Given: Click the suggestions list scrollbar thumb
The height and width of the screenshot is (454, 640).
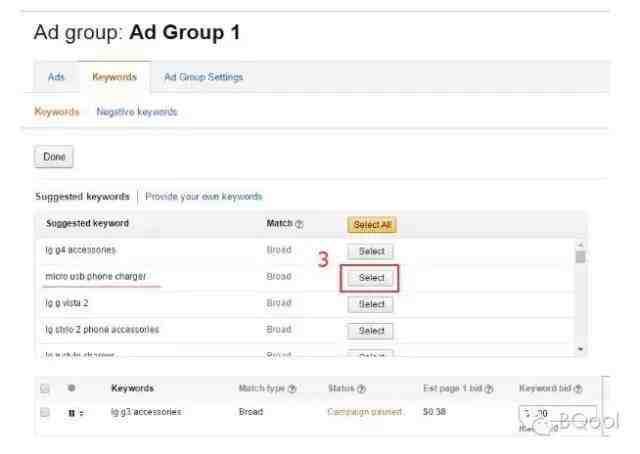Looking at the screenshot, I should pos(580,257).
